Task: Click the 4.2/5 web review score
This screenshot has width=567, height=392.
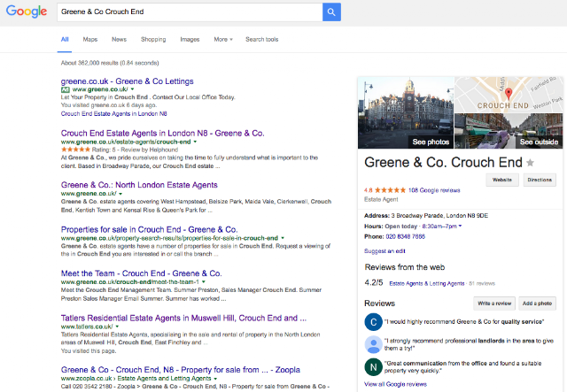Action: [x=374, y=282]
